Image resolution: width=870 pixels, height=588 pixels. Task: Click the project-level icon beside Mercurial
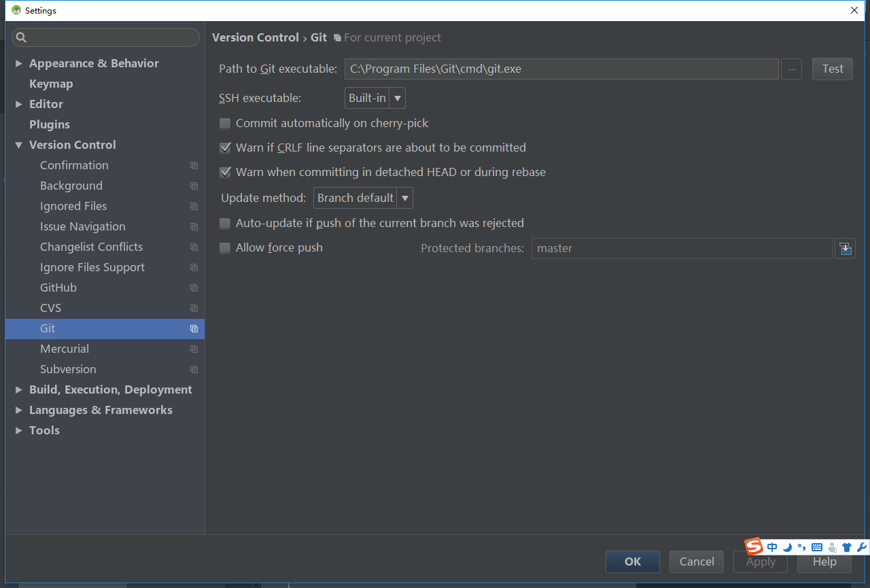coord(194,349)
